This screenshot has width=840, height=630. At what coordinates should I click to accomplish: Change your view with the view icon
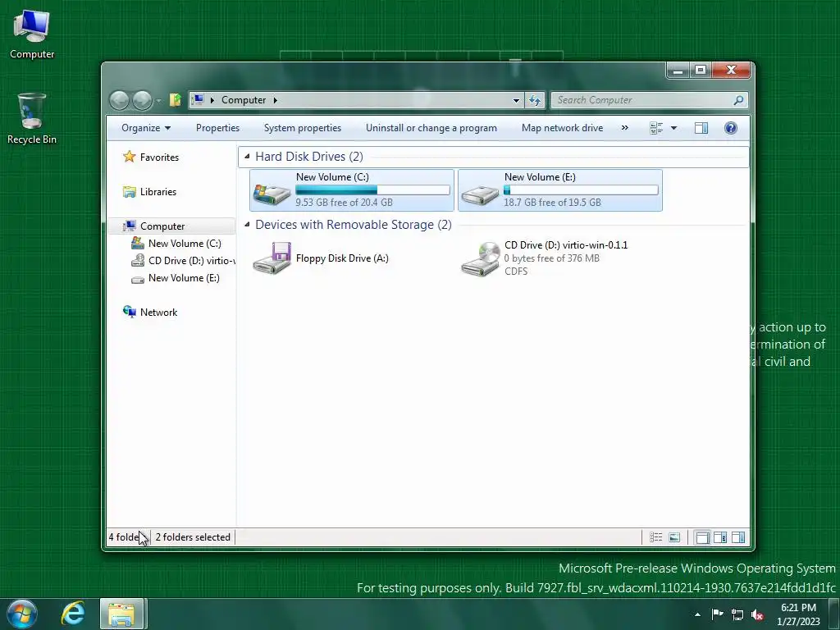click(656, 128)
